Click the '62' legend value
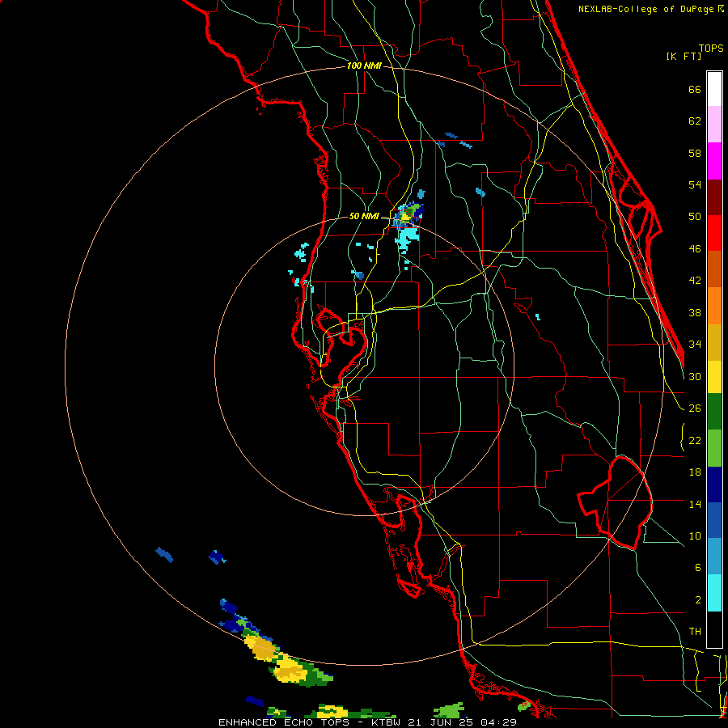This screenshot has width=728, height=728. (x=695, y=121)
